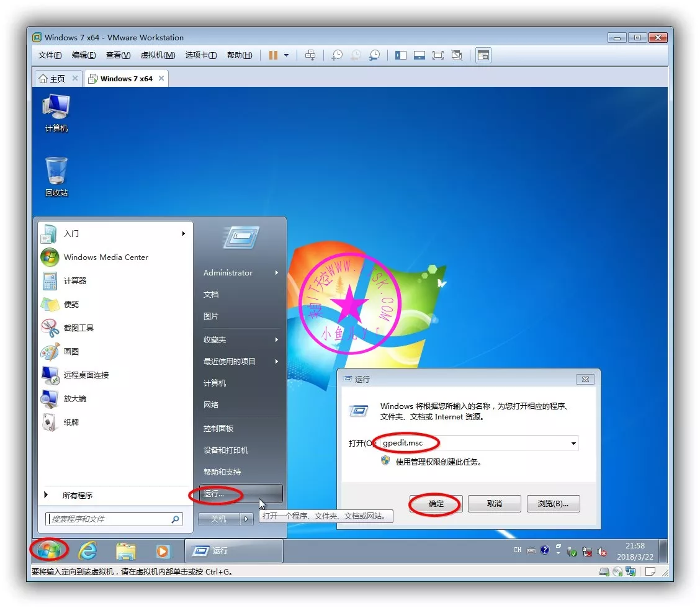Open the snapshot manager icon in toolbar
This screenshot has height=608, width=700.
pos(374,55)
